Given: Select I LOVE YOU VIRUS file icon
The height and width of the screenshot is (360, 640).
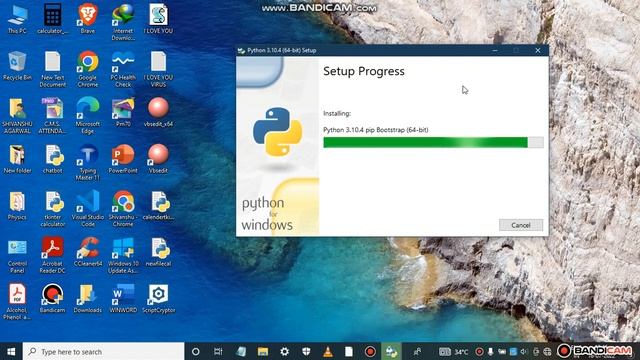Looking at the screenshot, I should tap(158, 69).
